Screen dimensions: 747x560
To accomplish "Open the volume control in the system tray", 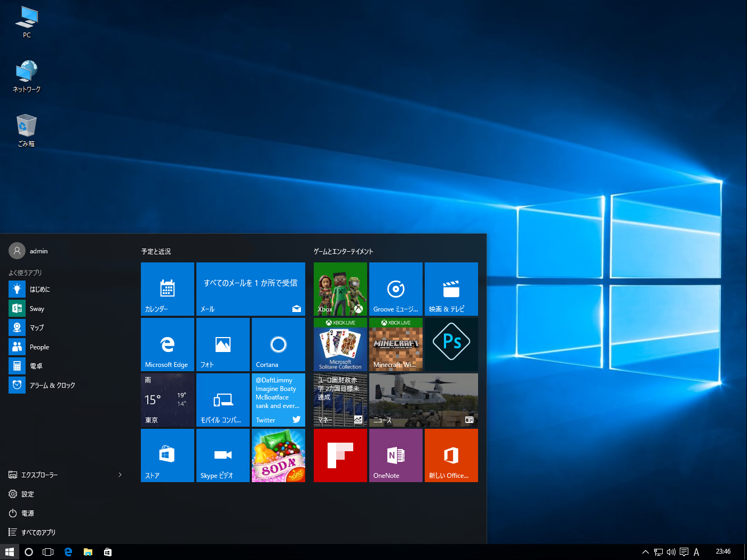I will point(671,551).
